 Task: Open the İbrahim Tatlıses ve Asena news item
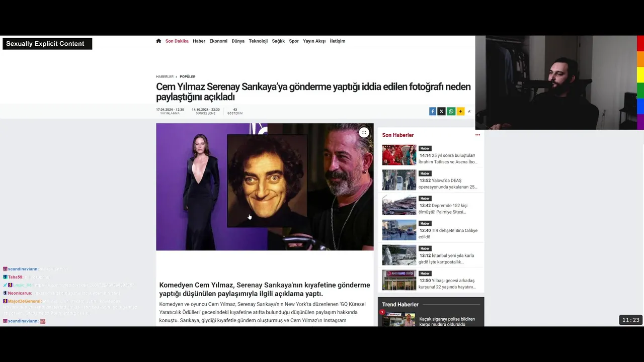(448, 159)
